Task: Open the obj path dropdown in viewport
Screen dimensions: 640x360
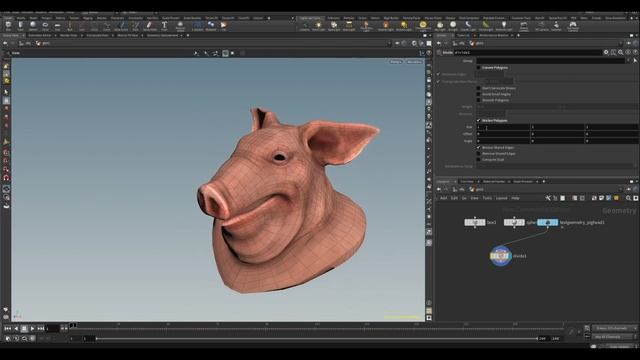Action: (26, 43)
